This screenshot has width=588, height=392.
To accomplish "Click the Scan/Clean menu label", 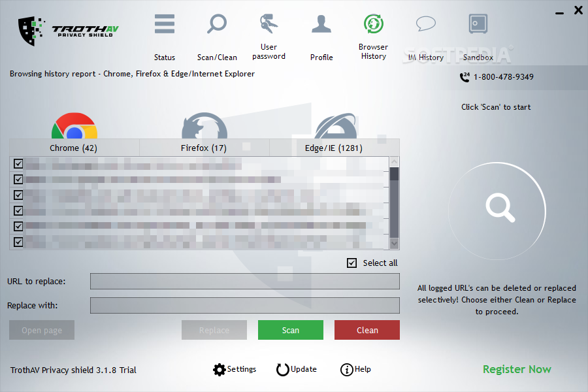I will click(x=217, y=57).
